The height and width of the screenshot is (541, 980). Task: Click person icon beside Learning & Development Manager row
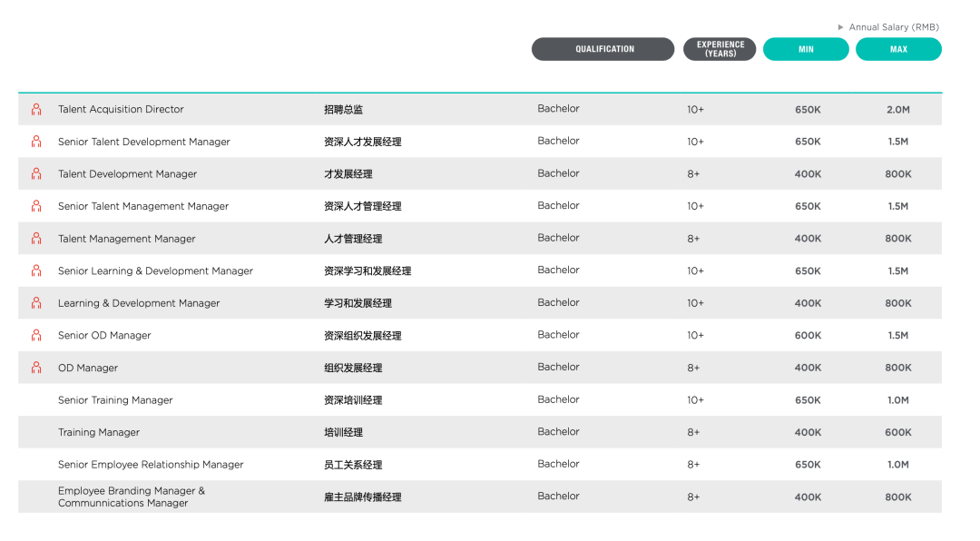(36, 303)
